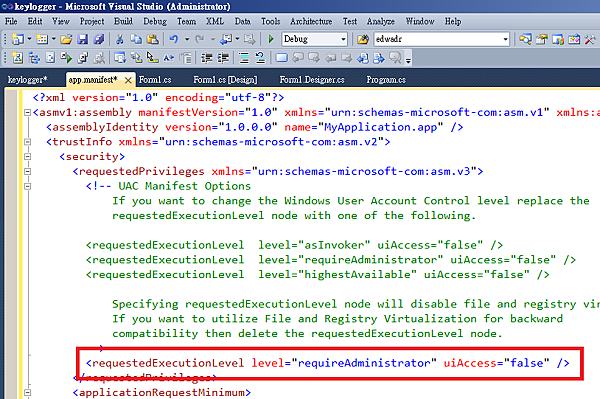Open the Project menu
This screenshot has width=600, height=399.
tap(92, 21)
